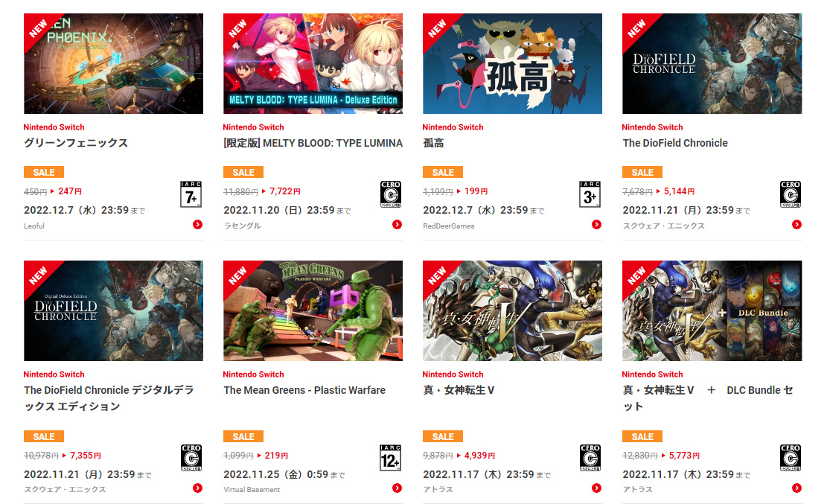Screen dimensions: 830x504
Task: Open the MELTY BLOOD Deluxe Edition thumbnail
Action: pos(313,63)
